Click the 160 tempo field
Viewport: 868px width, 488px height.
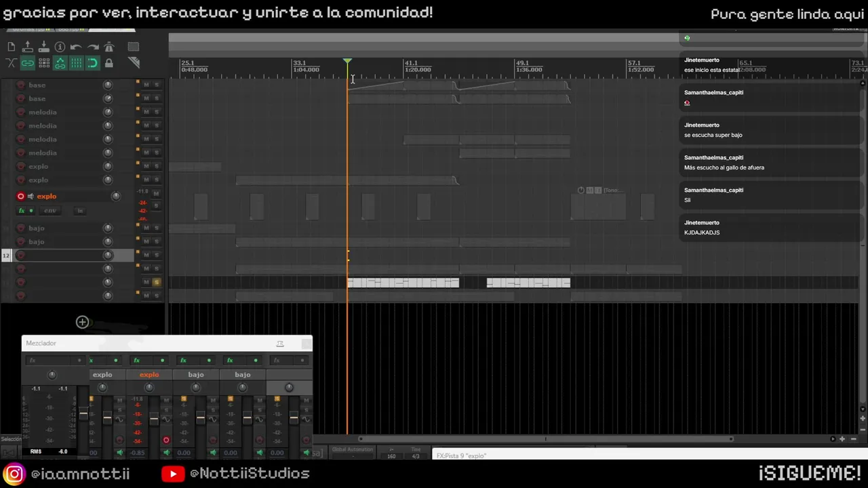391,455
